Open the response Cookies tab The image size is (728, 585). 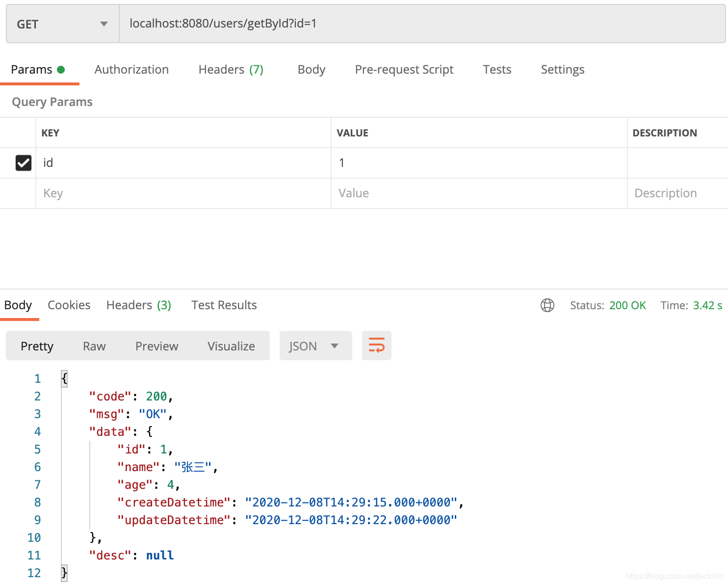tap(69, 305)
